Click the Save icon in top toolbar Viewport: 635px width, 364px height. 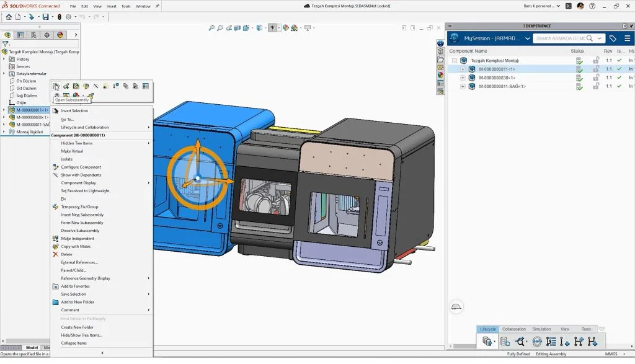coord(45,17)
